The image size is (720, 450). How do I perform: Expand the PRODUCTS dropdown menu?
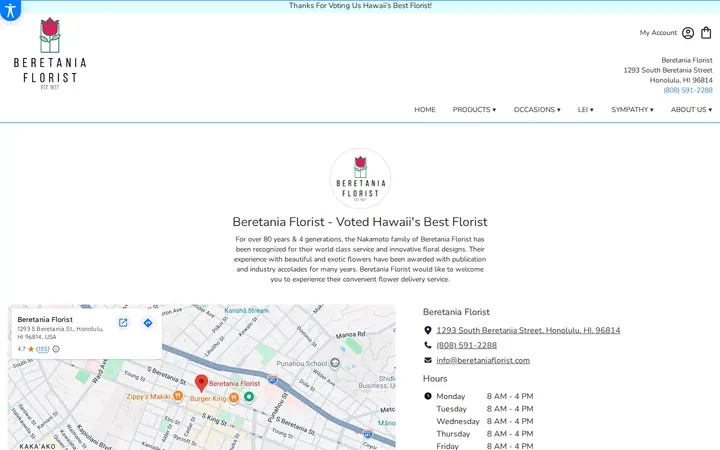474,110
